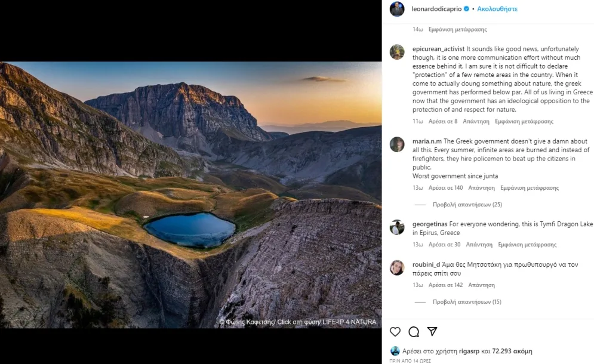Open leonardodicaprio profile avatar
The width and height of the screenshot is (594, 364).
397,9
